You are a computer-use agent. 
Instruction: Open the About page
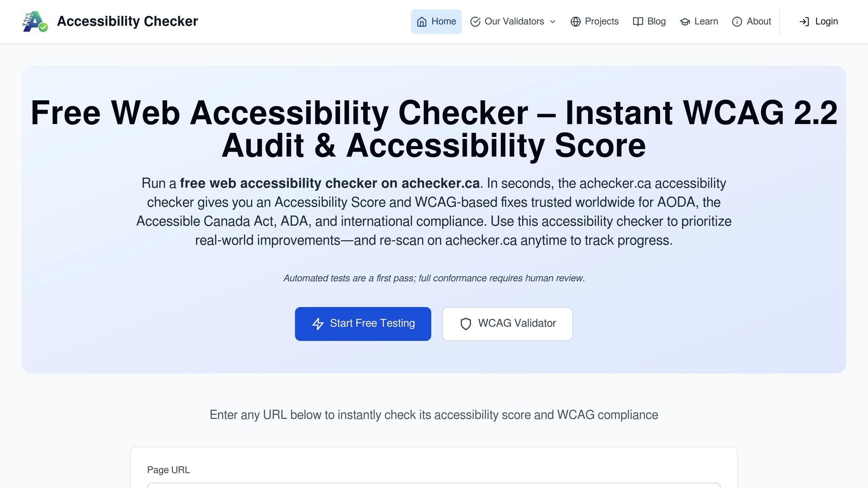(x=759, y=22)
